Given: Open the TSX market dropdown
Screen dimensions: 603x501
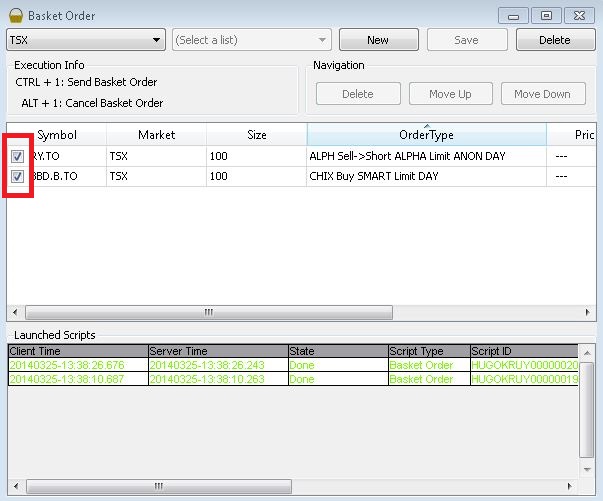Looking at the screenshot, I should point(155,40).
